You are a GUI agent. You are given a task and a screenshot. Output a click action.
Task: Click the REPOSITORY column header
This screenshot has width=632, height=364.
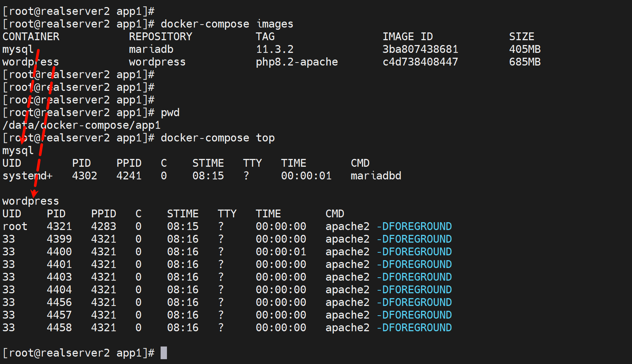(160, 37)
